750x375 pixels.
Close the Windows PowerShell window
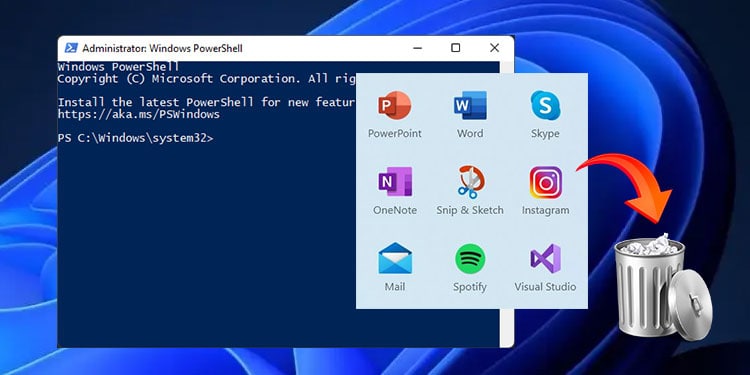495,48
